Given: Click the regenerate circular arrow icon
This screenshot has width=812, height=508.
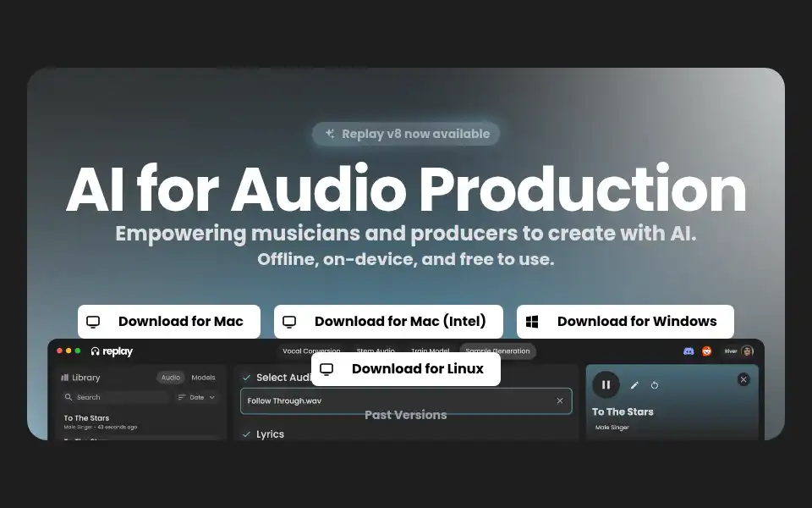Looking at the screenshot, I should 655,385.
